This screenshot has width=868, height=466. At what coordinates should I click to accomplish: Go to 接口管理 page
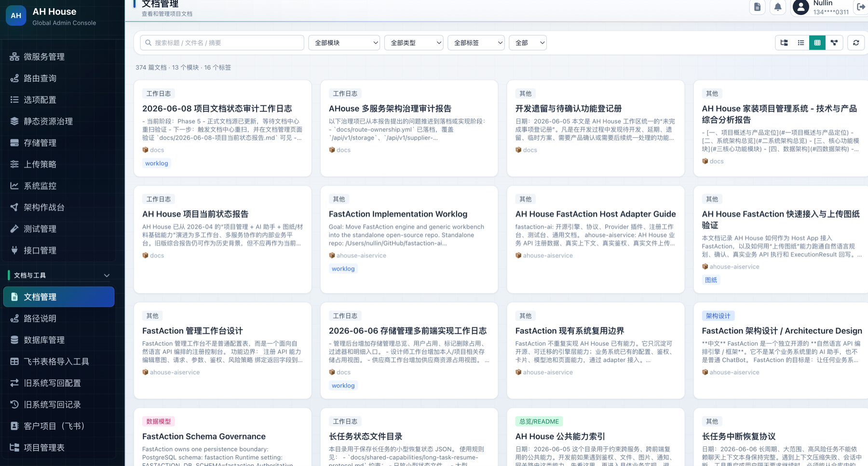pos(59,250)
